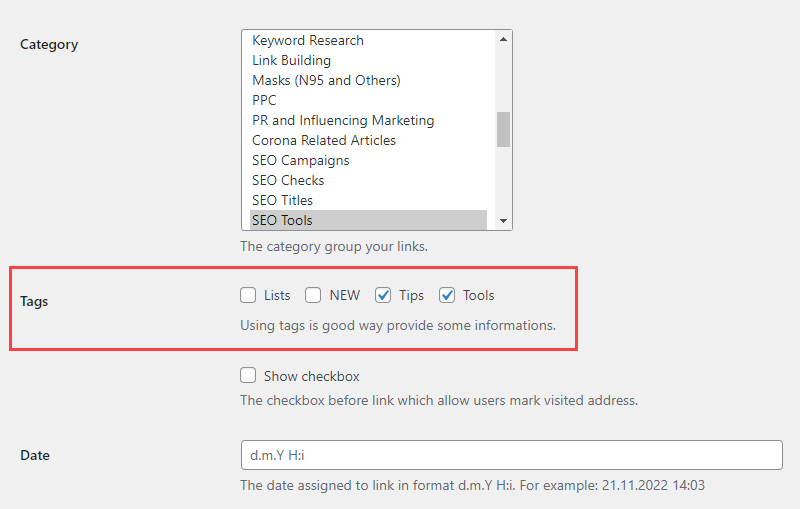The width and height of the screenshot is (800, 509).
Task: Click the category list scrollbar thumb
Action: (x=503, y=129)
